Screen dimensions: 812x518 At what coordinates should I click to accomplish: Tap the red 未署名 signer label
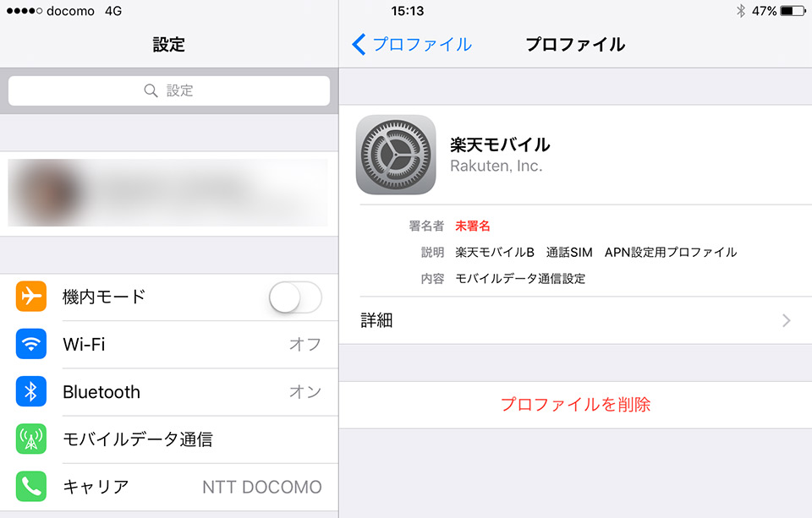point(472,226)
